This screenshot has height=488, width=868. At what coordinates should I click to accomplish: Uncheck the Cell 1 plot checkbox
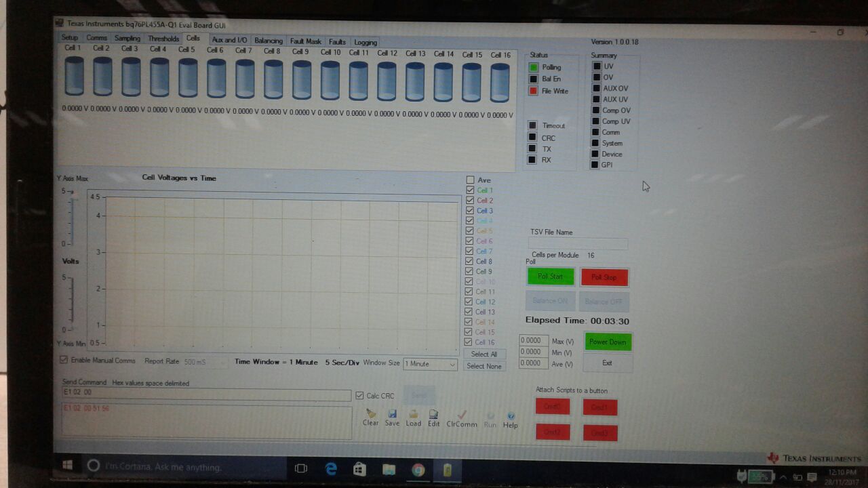pyautogui.click(x=470, y=190)
